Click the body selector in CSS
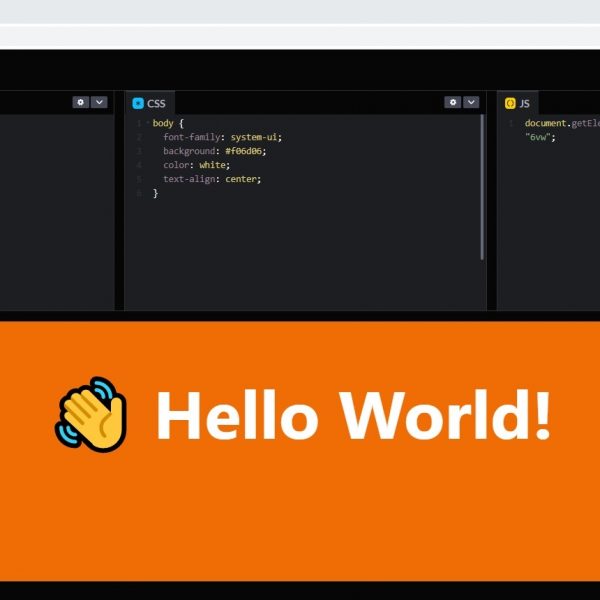The image size is (600, 600). [x=162, y=123]
